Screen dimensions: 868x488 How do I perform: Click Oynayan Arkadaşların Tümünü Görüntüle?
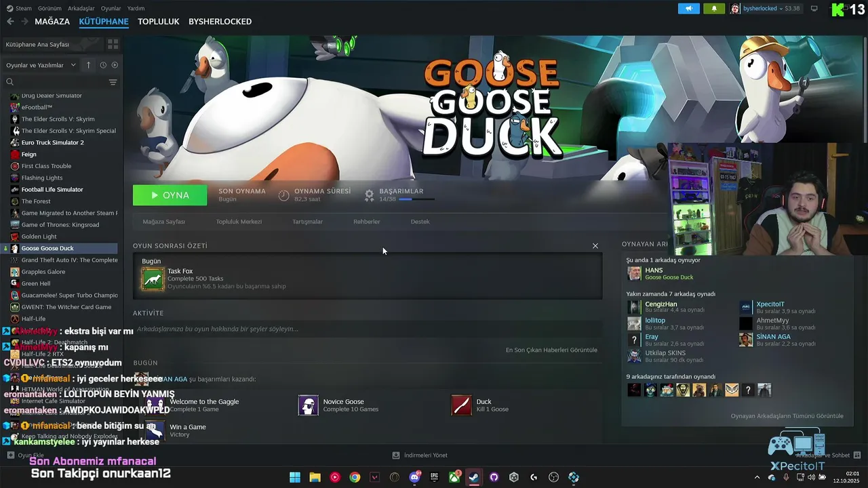pyautogui.click(x=787, y=415)
